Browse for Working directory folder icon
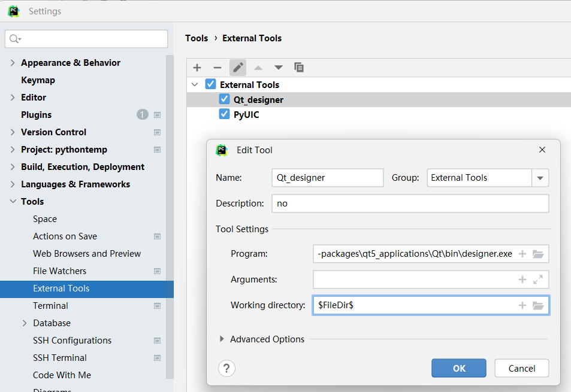This screenshot has height=392, width=571. click(538, 305)
